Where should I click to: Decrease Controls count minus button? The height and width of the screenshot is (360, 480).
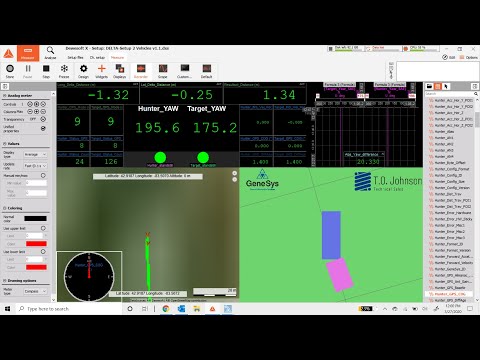point(30,104)
